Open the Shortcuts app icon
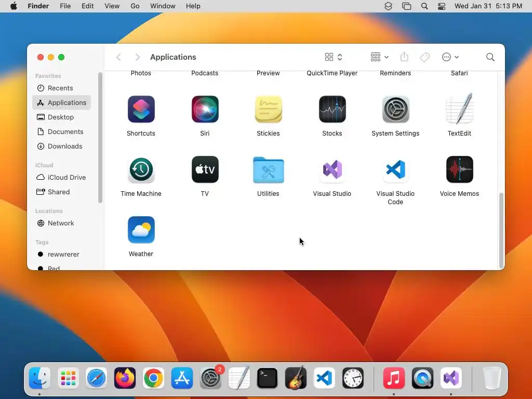The width and height of the screenshot is (532, 399). (x=141, y=109)
